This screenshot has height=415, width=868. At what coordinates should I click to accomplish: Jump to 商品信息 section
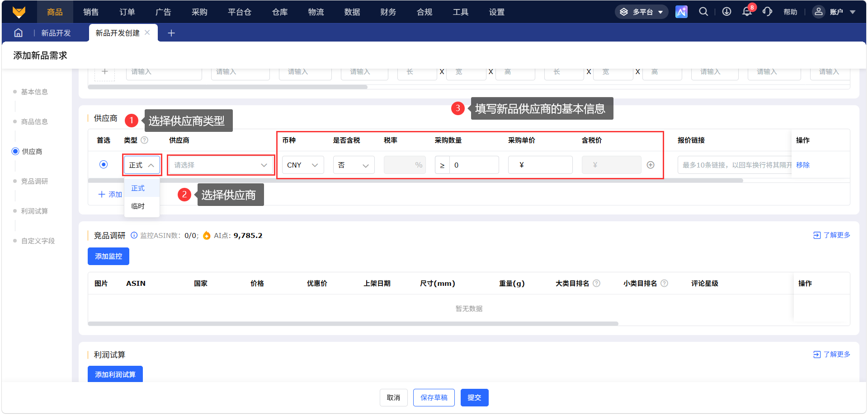(34, 121)
